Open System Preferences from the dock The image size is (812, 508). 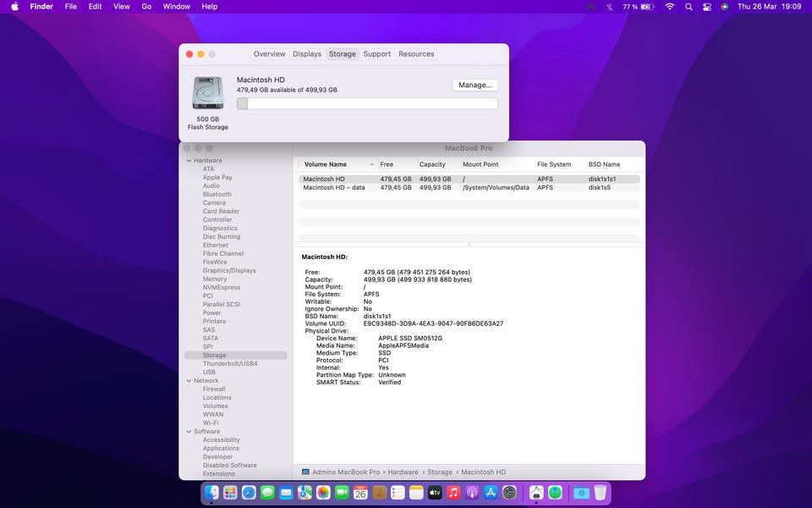coord(510,492)
